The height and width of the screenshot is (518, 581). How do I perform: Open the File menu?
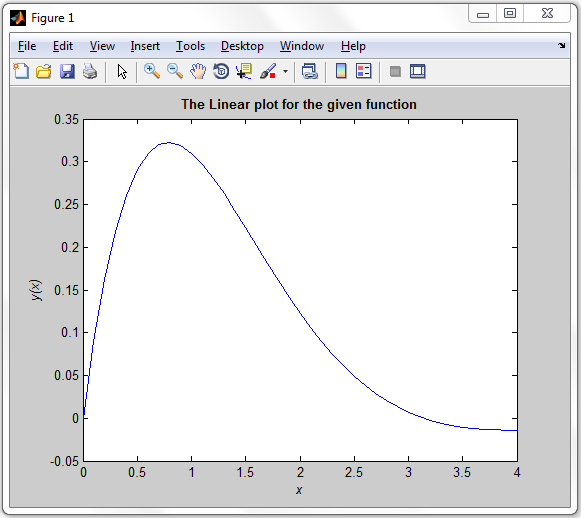27,46
